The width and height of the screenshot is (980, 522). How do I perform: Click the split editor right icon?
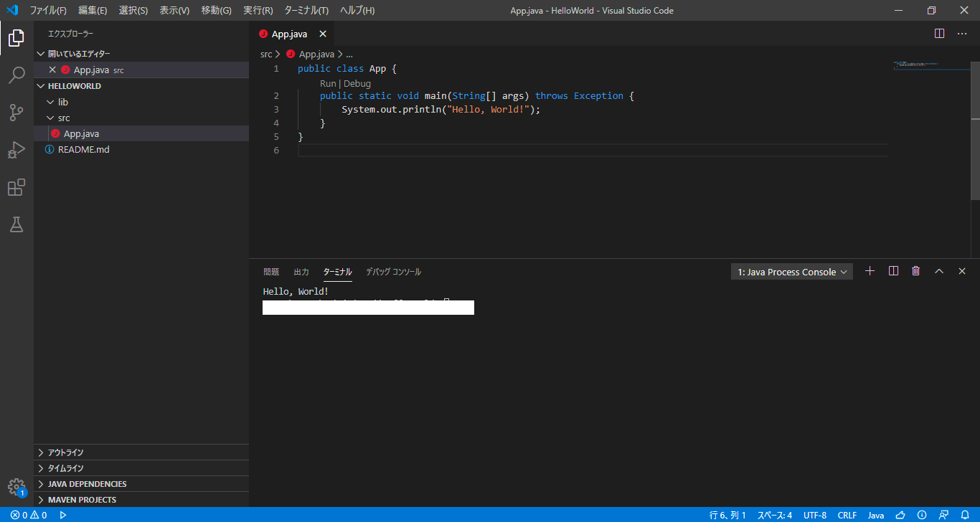939,34
